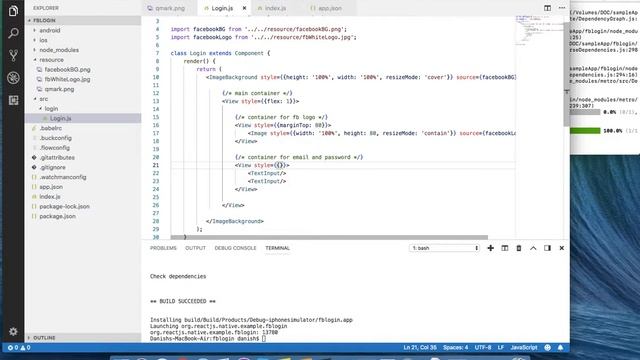The image size is (640, 360).
Task: Open qmark.png file in explorer
Action: [59, 89]
